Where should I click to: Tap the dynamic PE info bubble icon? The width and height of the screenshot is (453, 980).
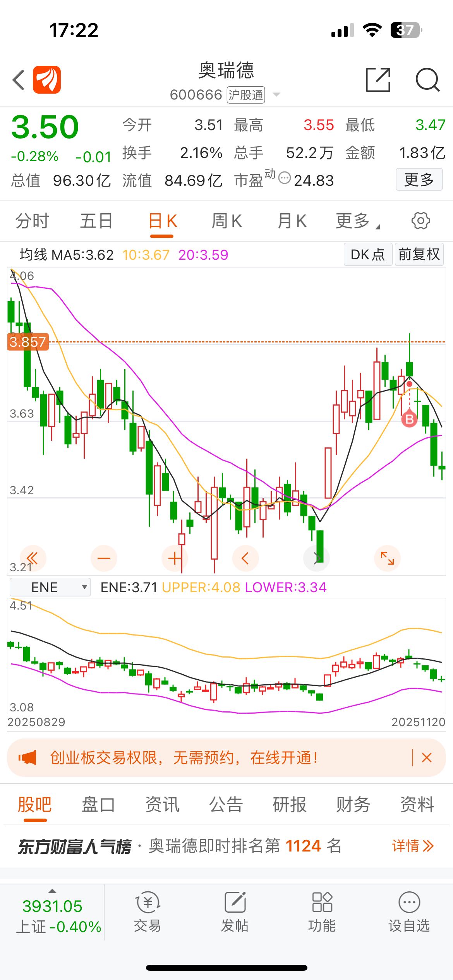pos(285,178)
